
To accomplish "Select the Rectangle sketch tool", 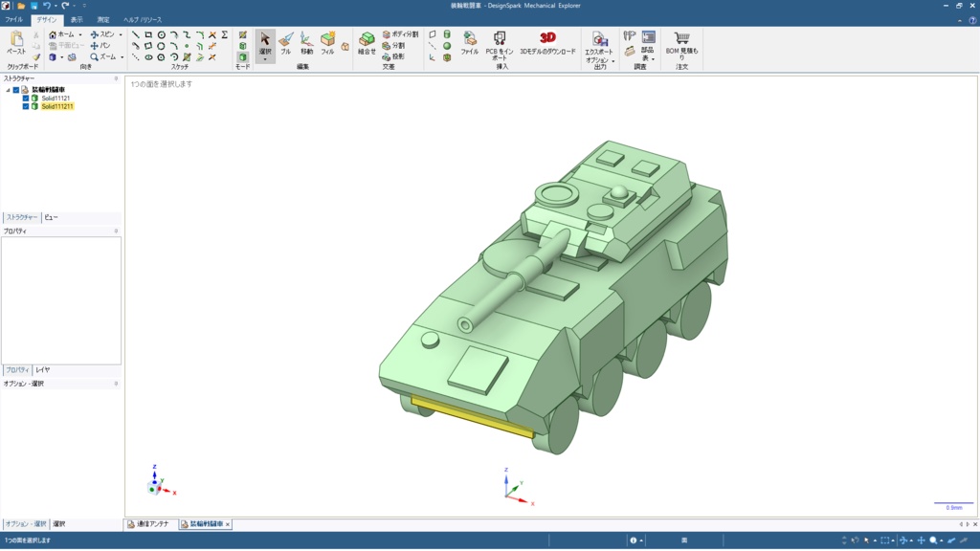I will (x=148, y=35).
